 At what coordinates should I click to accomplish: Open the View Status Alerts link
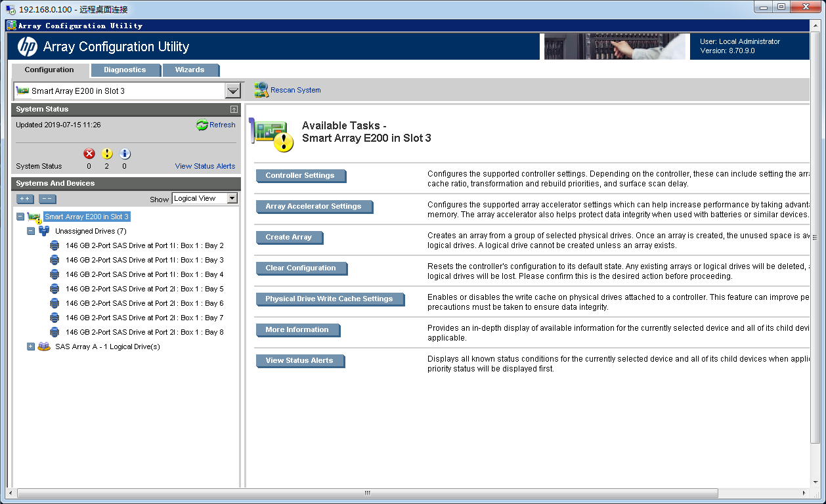(205, 166)
